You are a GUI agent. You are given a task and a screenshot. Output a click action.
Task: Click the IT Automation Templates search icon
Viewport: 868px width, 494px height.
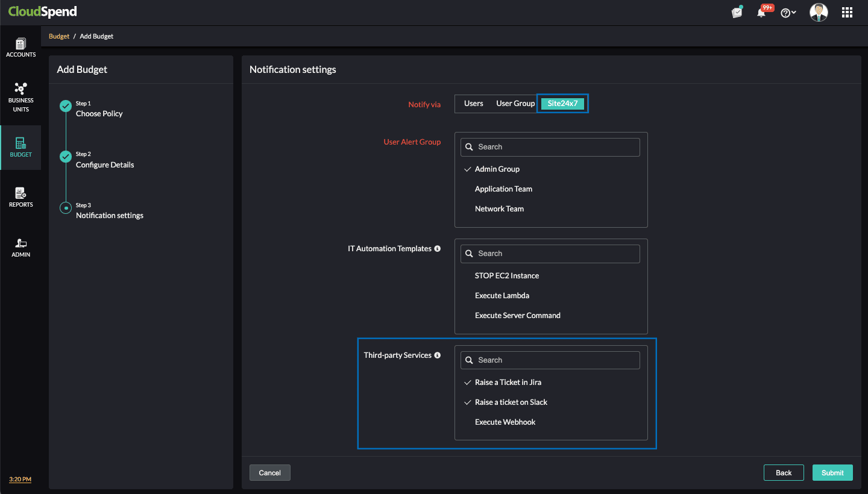(x=470, y=254)
